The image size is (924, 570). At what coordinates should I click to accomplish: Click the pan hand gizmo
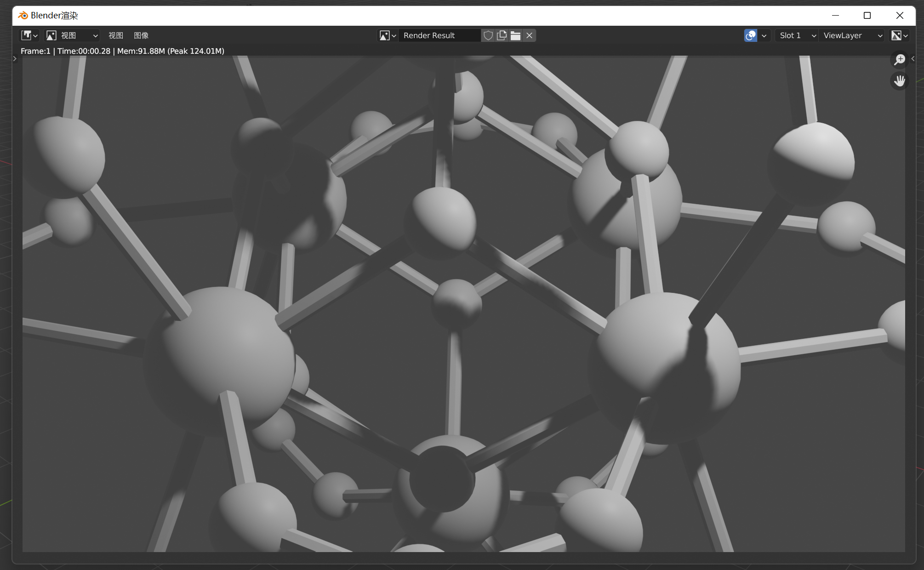[x=899, y=81]
